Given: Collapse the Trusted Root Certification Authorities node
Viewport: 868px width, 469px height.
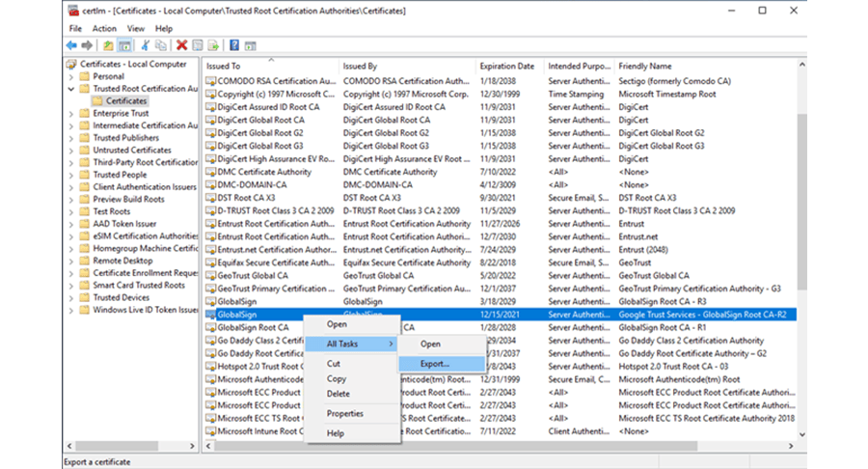Looking at the screenshot, I should [70, 89].
